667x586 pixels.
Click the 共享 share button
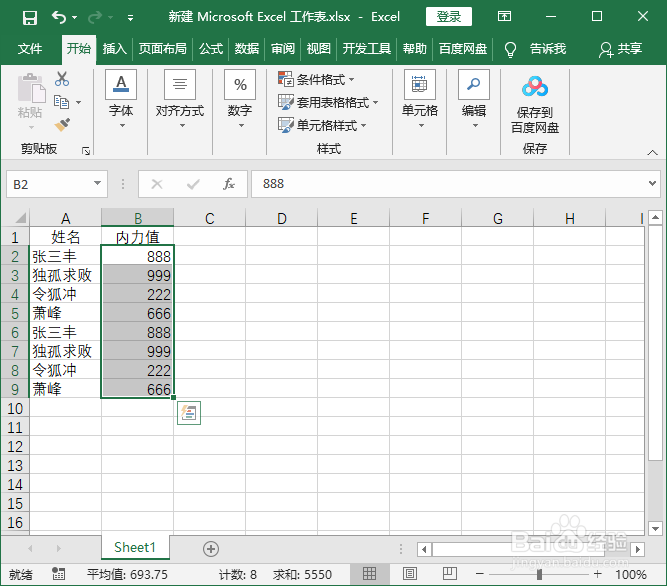point(621,49)
